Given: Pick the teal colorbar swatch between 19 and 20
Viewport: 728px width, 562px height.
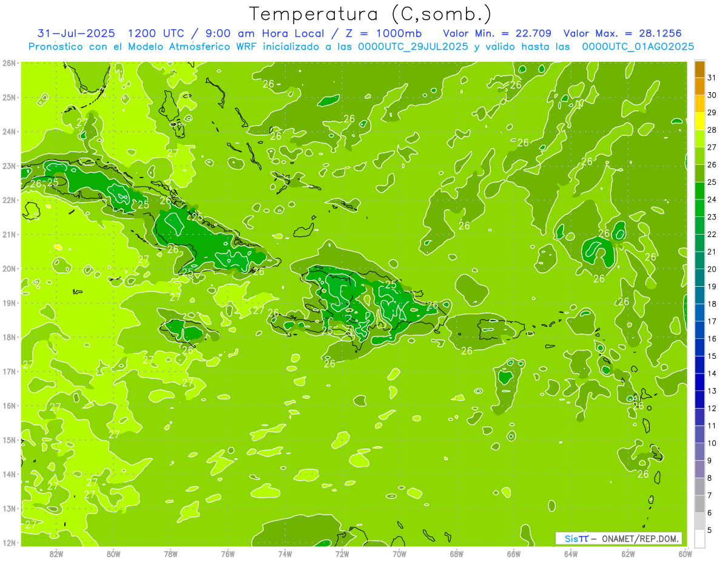Looking at the screenshot, I should pyautogui.click(x=699, y=278).
